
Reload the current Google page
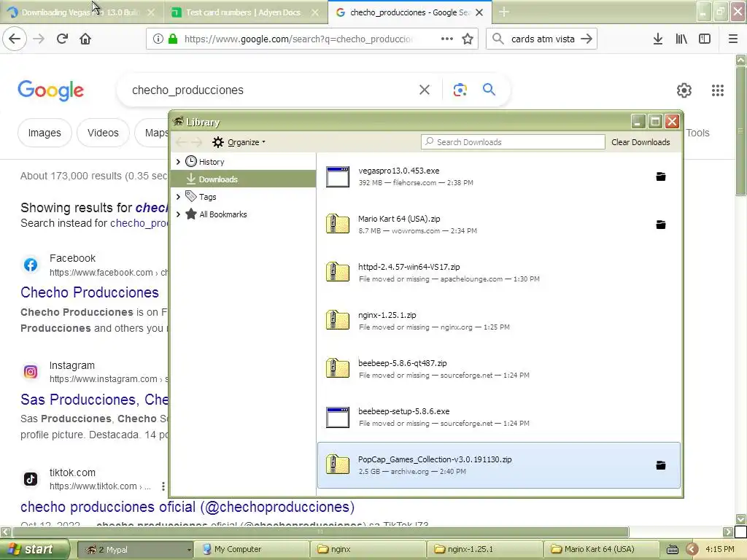62,39
